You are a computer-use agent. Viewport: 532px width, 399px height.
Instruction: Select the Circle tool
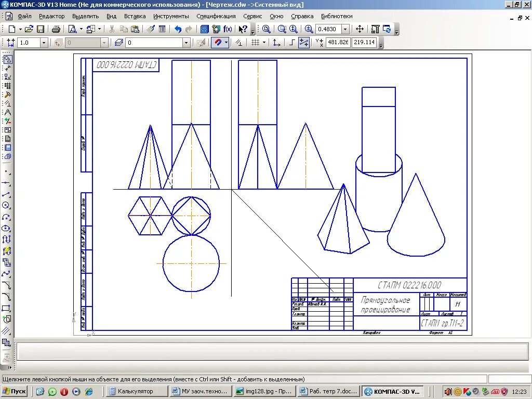point(7,205)
